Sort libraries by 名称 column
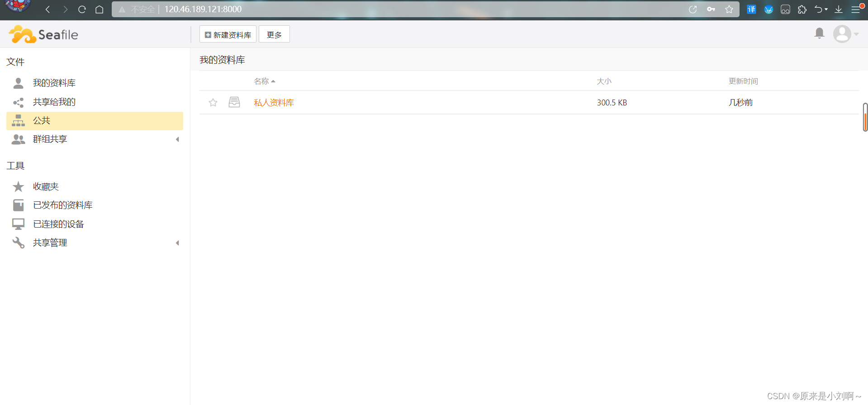The image size is (868, 405). [265, 81]
